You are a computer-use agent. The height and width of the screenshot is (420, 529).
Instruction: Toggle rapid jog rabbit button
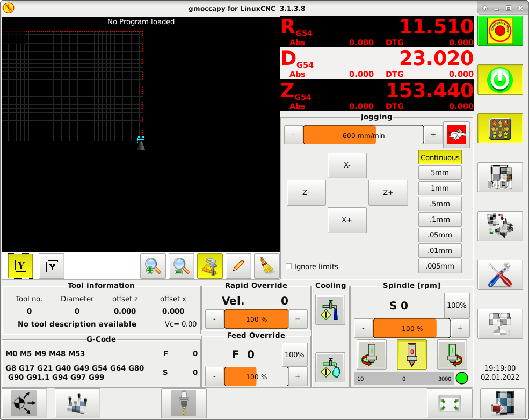point(456,135)
